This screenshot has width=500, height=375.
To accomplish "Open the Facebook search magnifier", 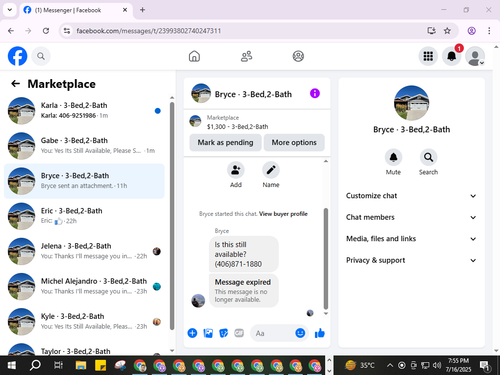I will [41, 56].
